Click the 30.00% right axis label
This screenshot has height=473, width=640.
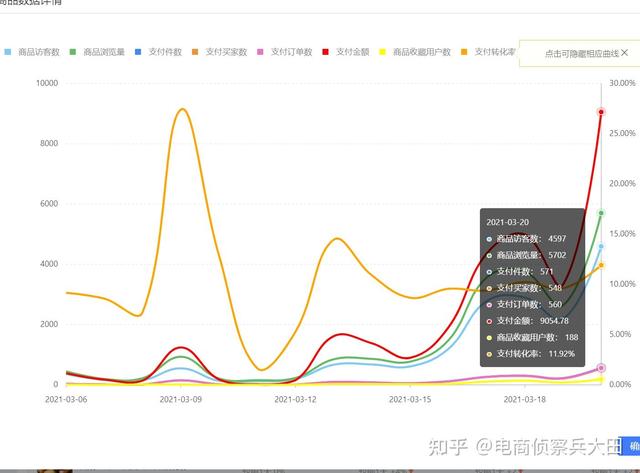(622, 83)
